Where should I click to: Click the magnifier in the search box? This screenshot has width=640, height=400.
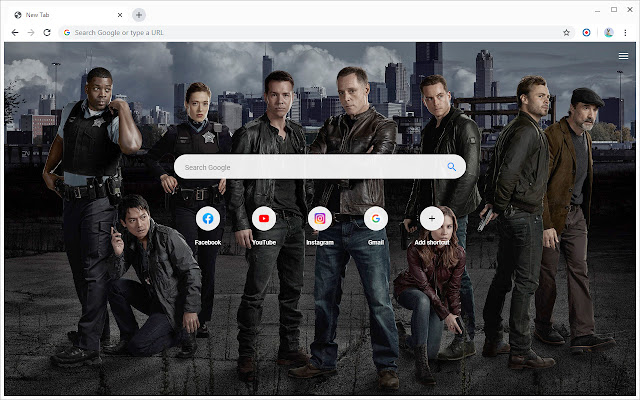pyautogui.click(x=451, y=167)
